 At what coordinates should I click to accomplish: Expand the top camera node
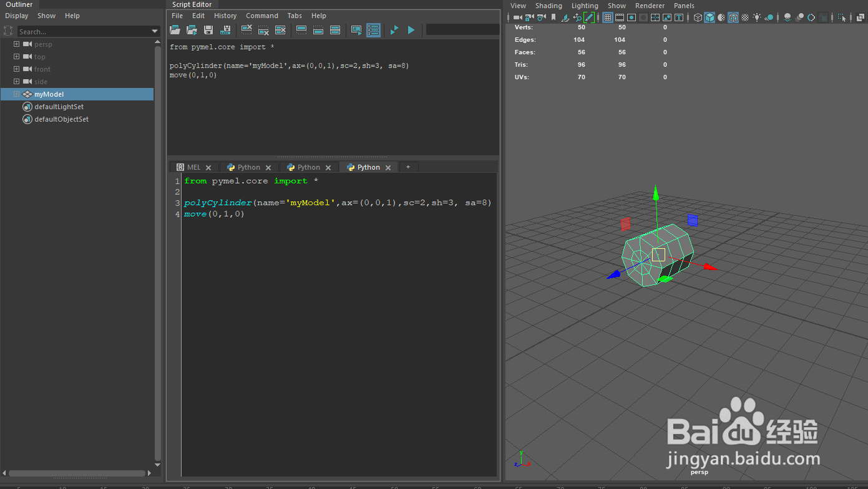pyautogui.click(x=17, y=57)
